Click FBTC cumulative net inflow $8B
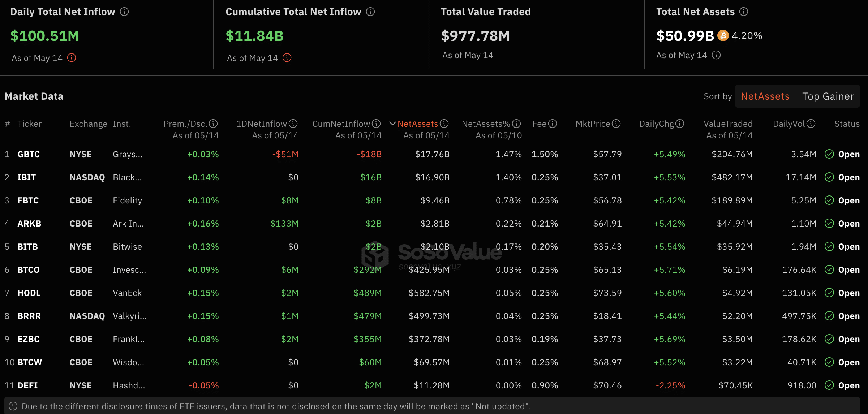Viewport: 868px width, 414px height. pyautogui.click(x=374, y=200)
